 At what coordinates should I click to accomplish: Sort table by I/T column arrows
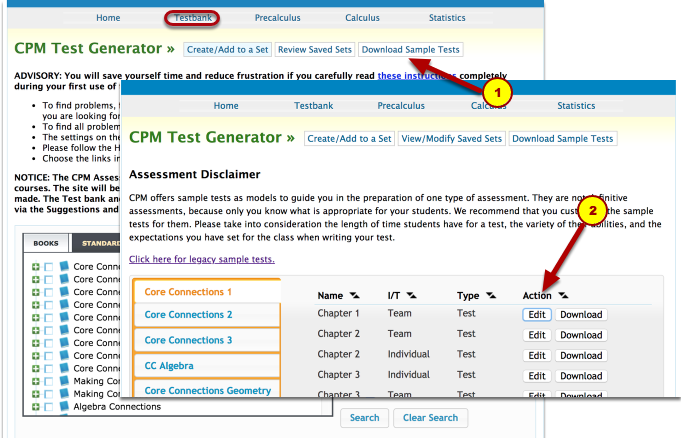click(x=411, y=295)
